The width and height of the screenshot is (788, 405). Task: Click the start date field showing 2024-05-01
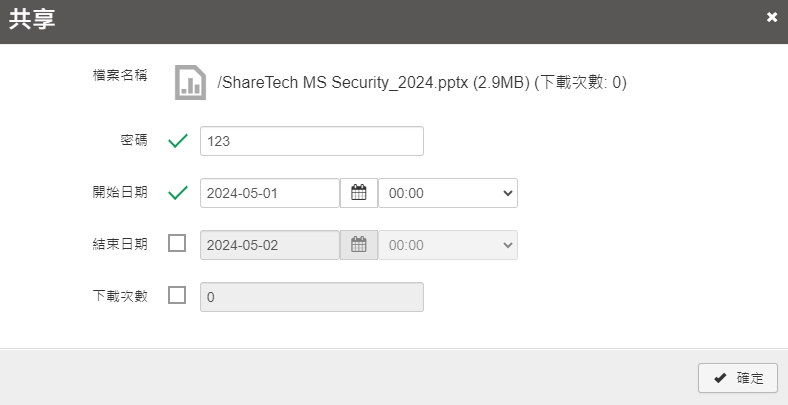270,193
